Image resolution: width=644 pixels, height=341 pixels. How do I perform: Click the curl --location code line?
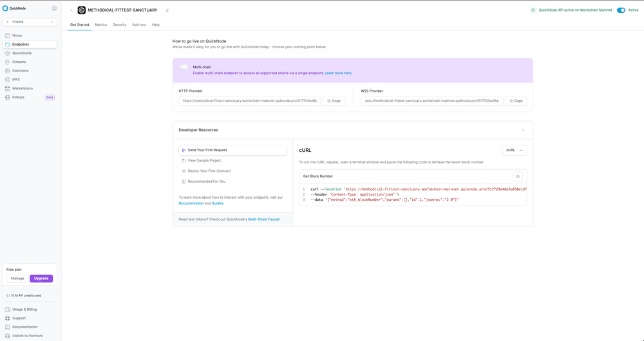(419, 190)
